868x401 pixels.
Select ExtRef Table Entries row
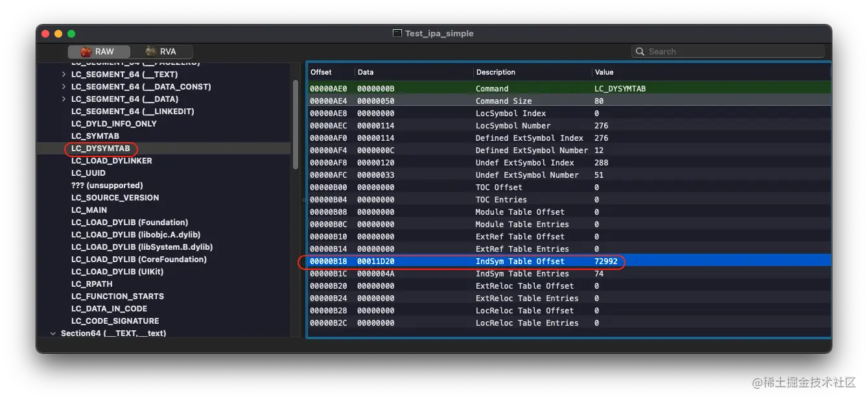(x=569, y=249)
